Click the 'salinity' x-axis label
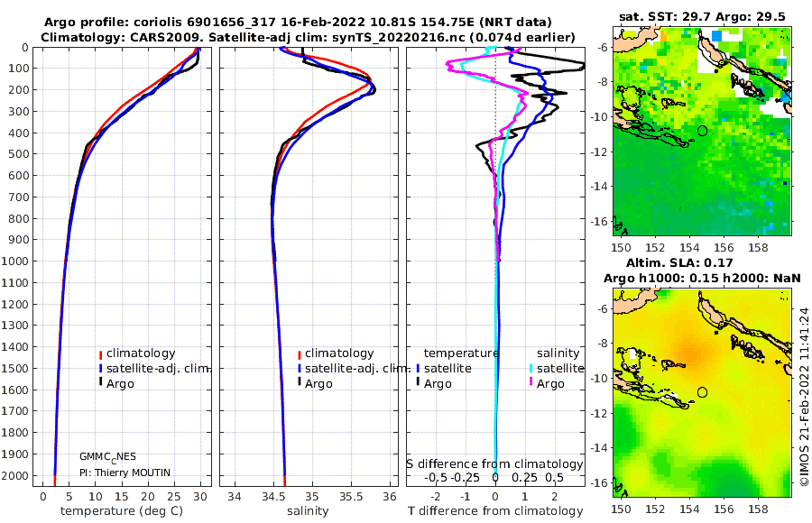812x523 pixels. [x=308, y=511]
